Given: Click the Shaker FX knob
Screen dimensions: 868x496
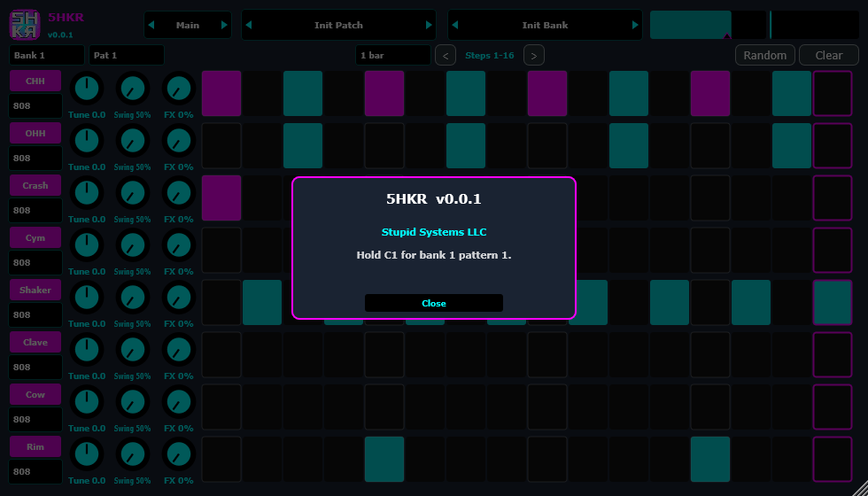Looking at the screenshot, I should pos(179,298).
